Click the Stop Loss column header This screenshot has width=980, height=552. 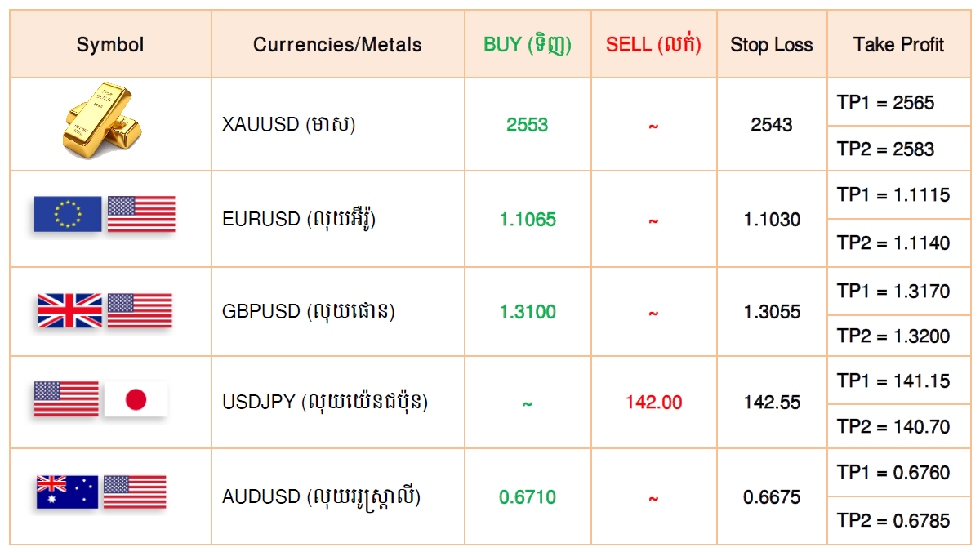click(772, 44)
